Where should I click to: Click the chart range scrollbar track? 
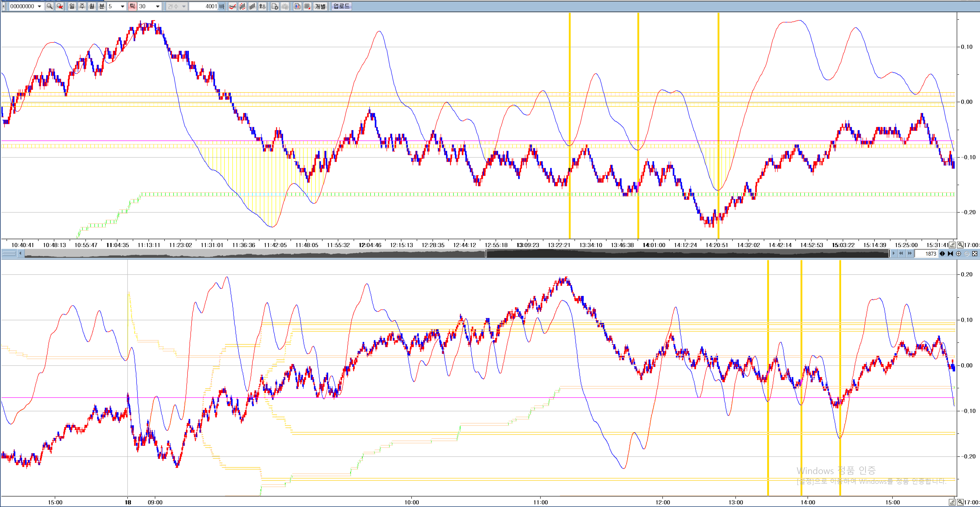point(255,254)
